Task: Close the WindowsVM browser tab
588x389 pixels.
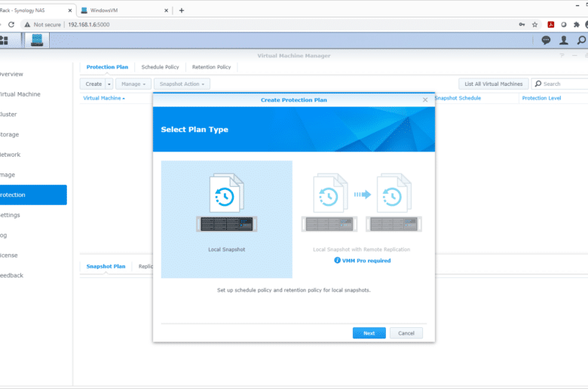Action: coord(166,11)
